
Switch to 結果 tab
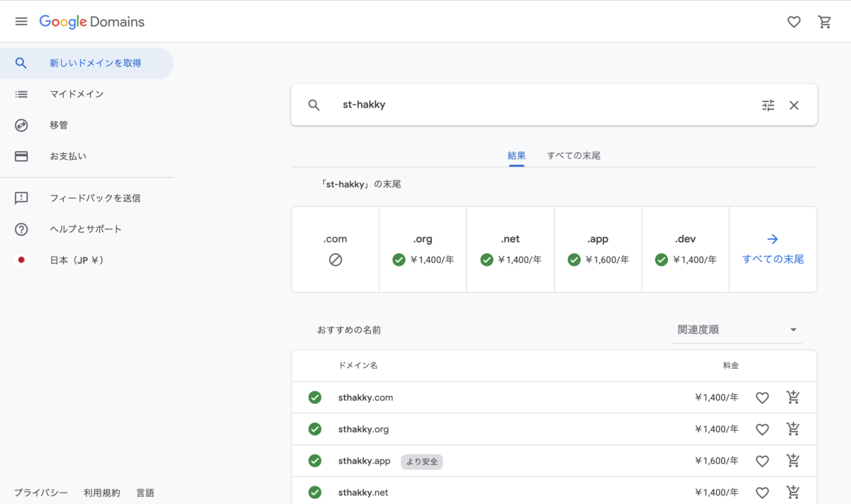click(516, 155)
